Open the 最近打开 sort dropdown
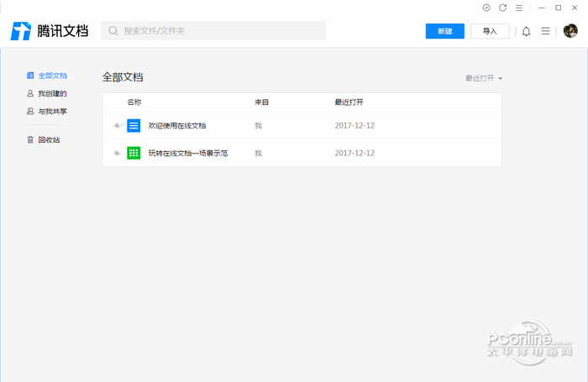 (x=484, y=78)
